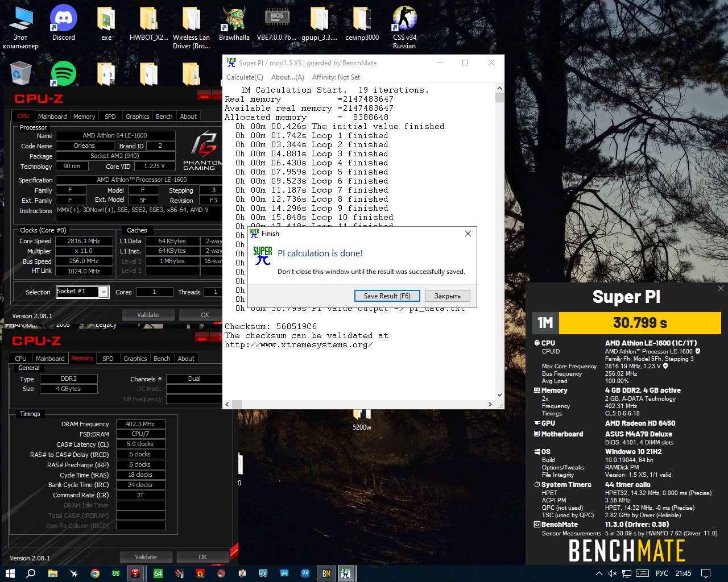Open the Brawlhalla desktop shortcut
728x582 pixels.
[234, 23]
